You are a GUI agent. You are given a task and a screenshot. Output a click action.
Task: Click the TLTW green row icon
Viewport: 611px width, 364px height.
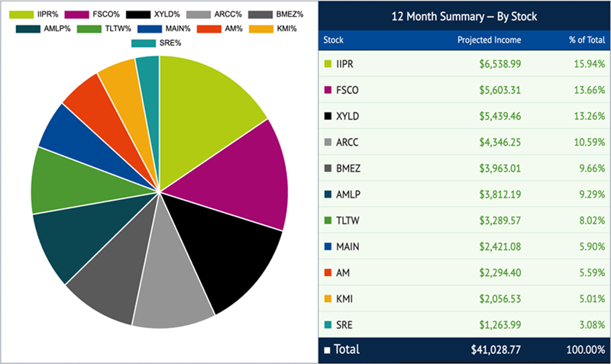(x=328, y=221)
